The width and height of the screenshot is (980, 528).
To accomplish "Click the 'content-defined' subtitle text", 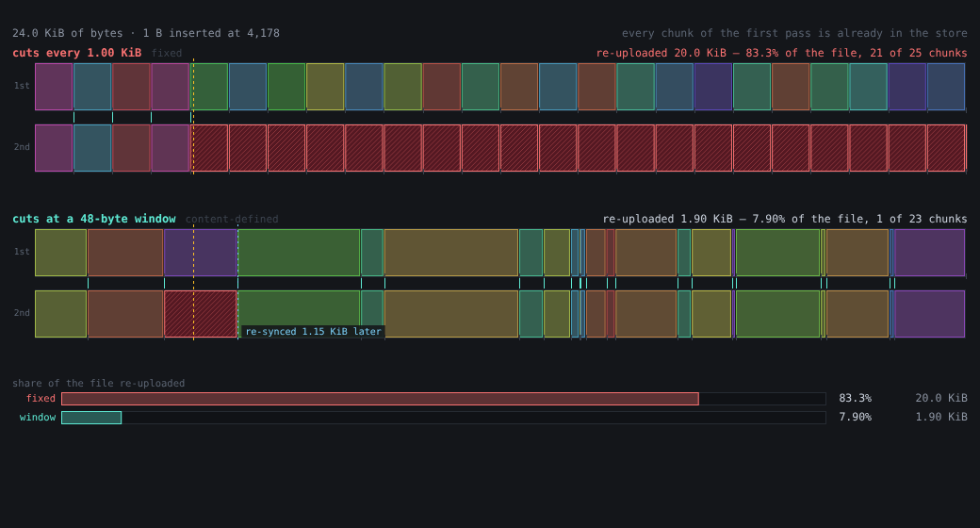I will [232, 219].
